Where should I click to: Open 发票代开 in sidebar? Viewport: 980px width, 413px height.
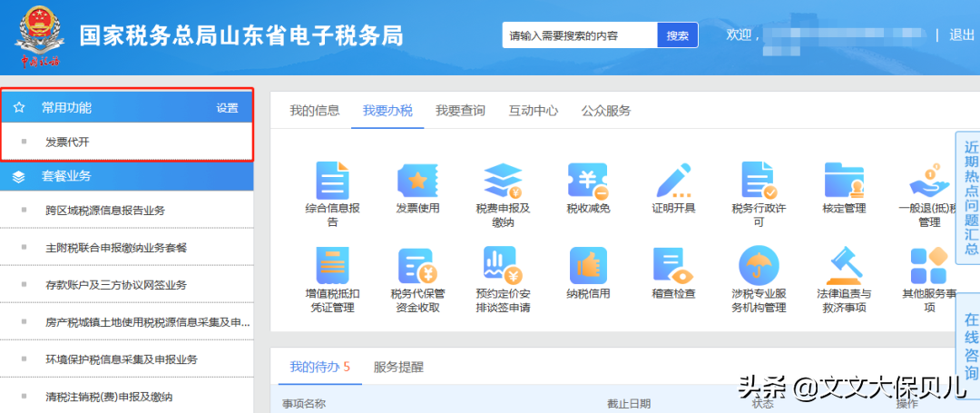(x=67, y=142)
